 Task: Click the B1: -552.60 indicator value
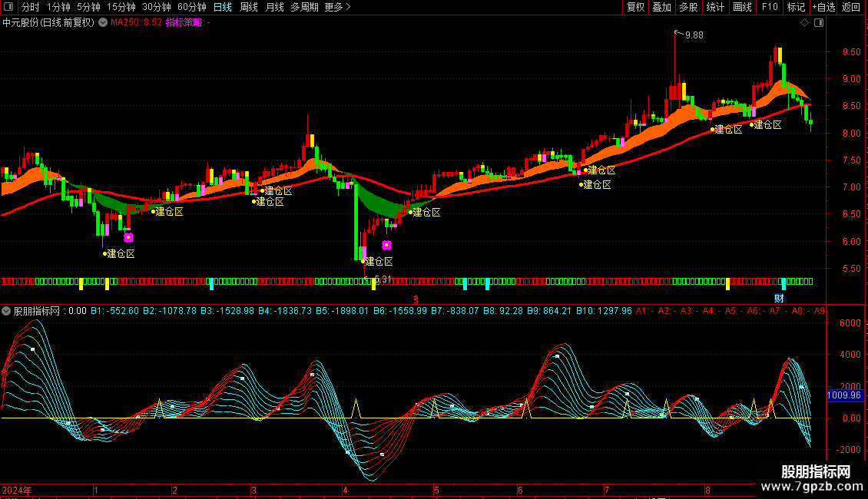(114, 311)
